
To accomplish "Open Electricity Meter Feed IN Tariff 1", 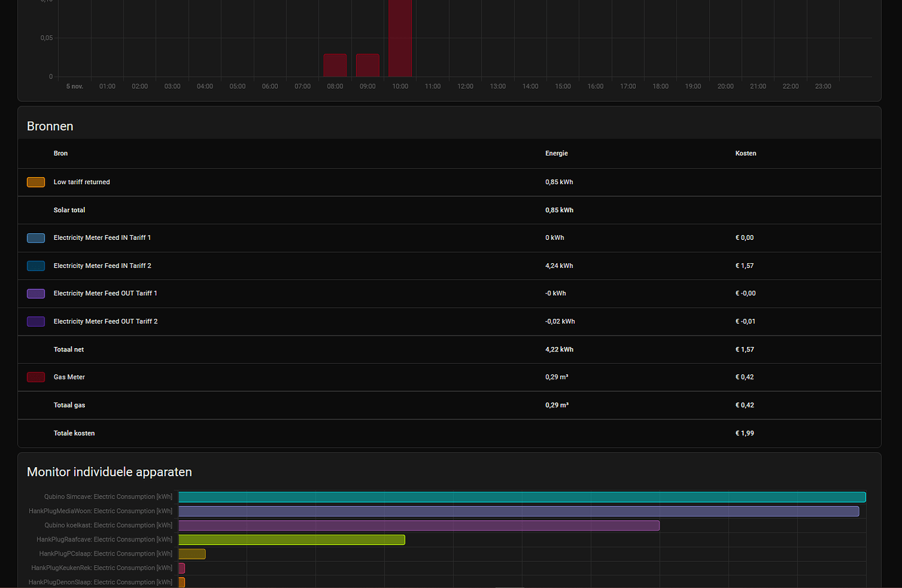I will click(x=102, y=238).
